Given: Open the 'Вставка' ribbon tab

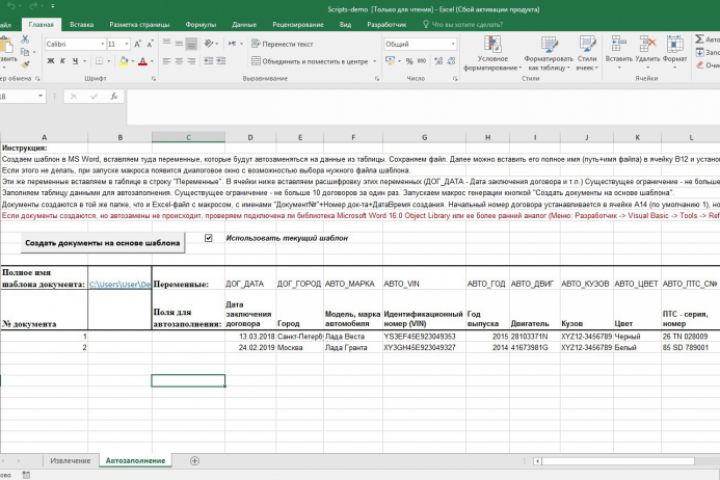Looking at the screenshot, I should pyautogui.click(x=82, y=24).
